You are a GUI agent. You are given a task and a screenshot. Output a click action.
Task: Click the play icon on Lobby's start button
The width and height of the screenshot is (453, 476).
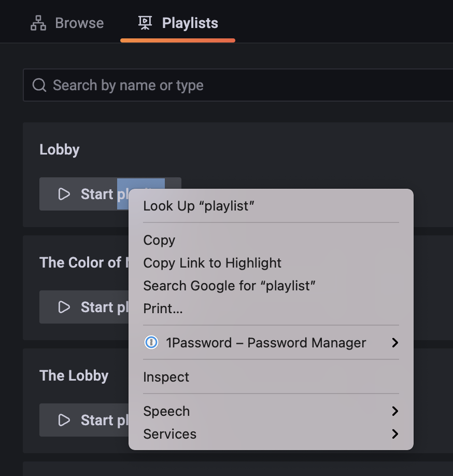tap(64, 194)
